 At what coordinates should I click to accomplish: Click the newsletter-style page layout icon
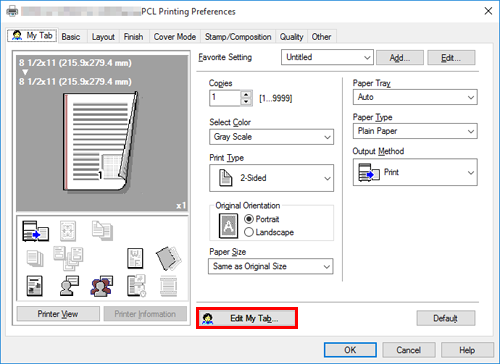[35, 286]
